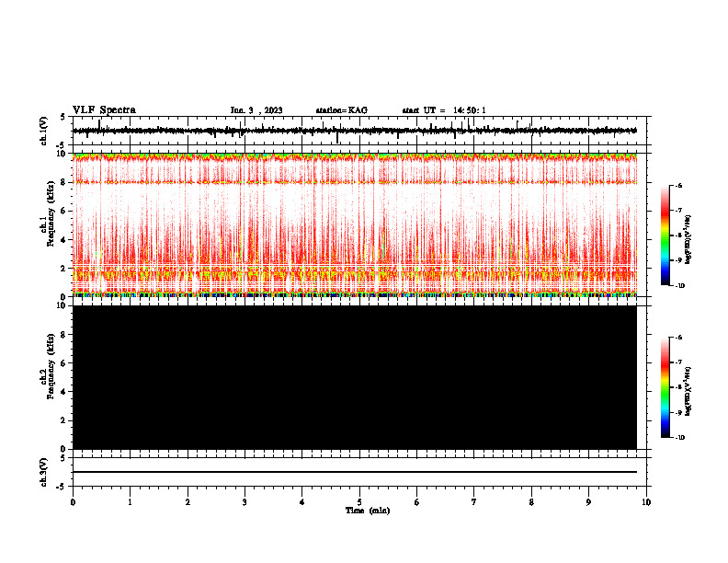728x563 pixels.
Task: Click the time axis tick label "9"
Action: point(588,502)
